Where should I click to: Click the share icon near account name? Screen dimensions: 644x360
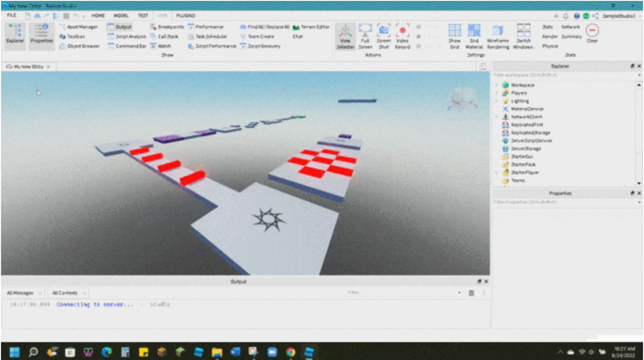tap(595, 15)
